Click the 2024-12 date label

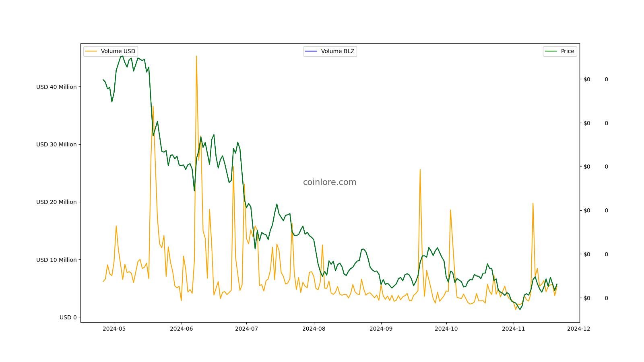(578, 329)
